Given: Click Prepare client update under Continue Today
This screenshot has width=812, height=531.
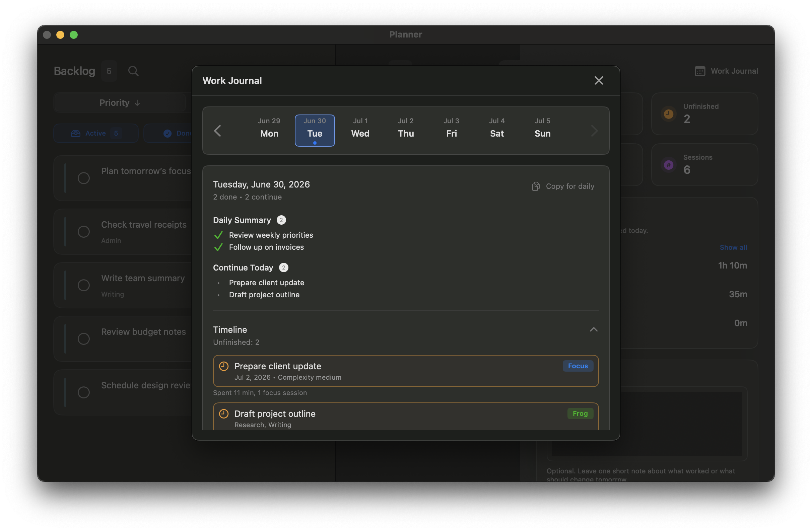Looking at the screenshot, I should (x=266, y=282).
